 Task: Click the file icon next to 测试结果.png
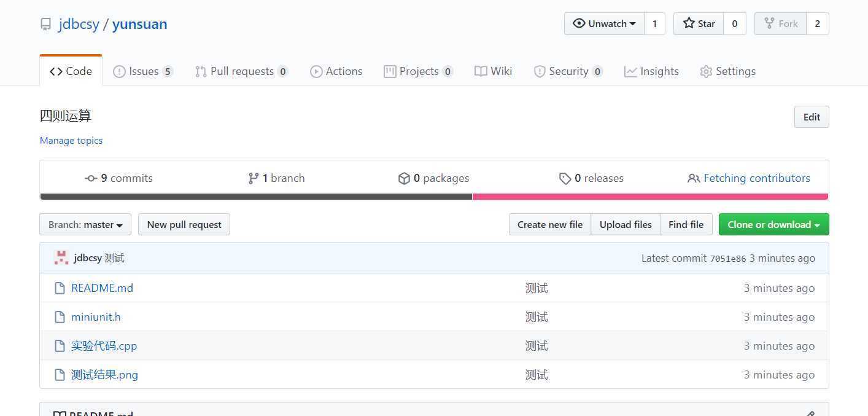click(x=60, y=375)
